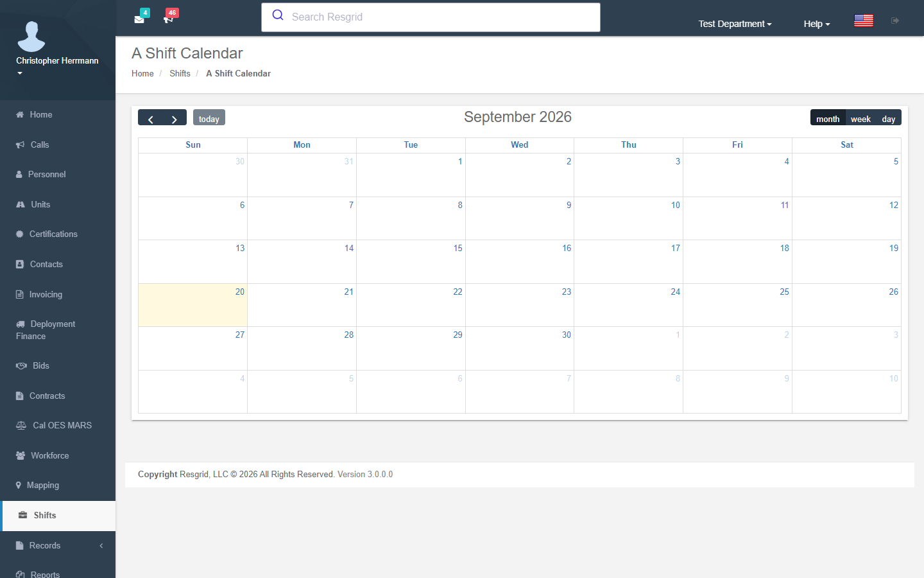
Task: Click the Home breadcrumb link
Action: pyautogui.click(x=142, y=73)
